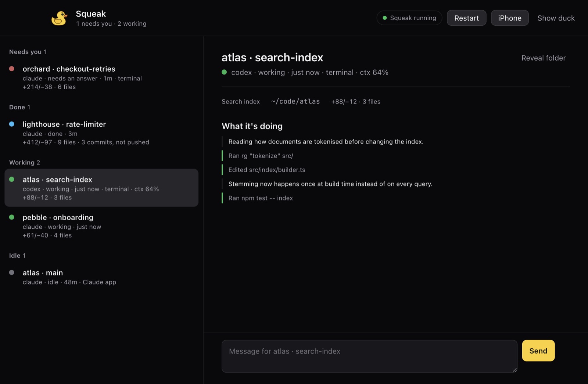Click the Squeak duck logo icon
The width and height of the screenshot is (588, 384).
[59, 18]
